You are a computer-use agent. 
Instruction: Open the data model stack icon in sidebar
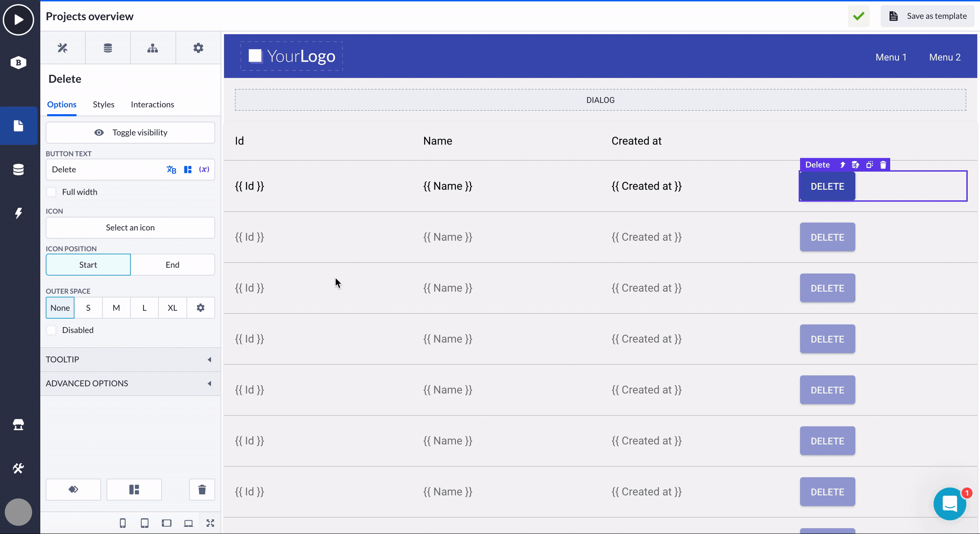(x=18, y=169)
